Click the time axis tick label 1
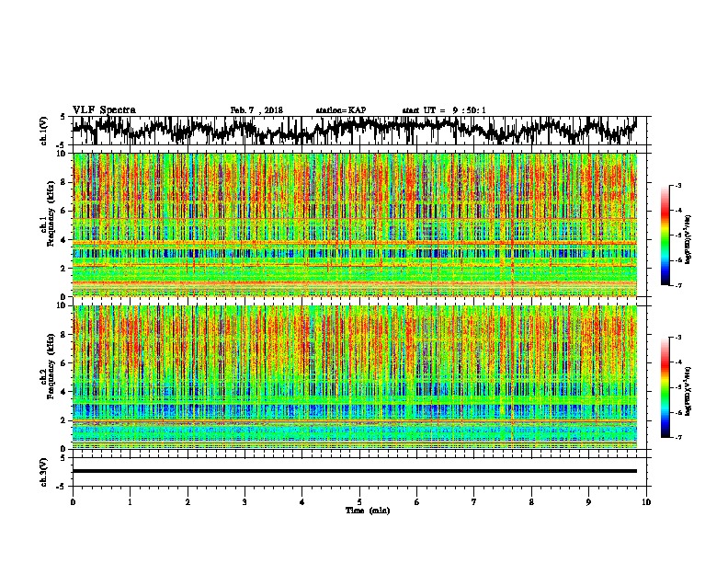728x563 pixels. pos(130,502)
